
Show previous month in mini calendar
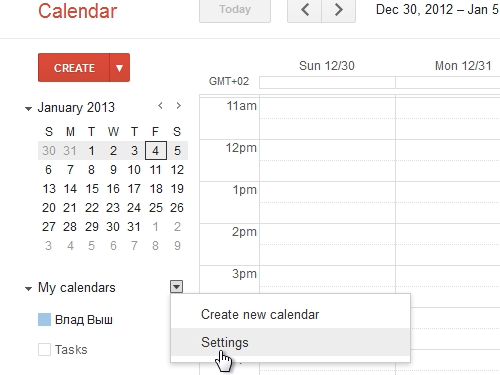(x=160, y=106)
